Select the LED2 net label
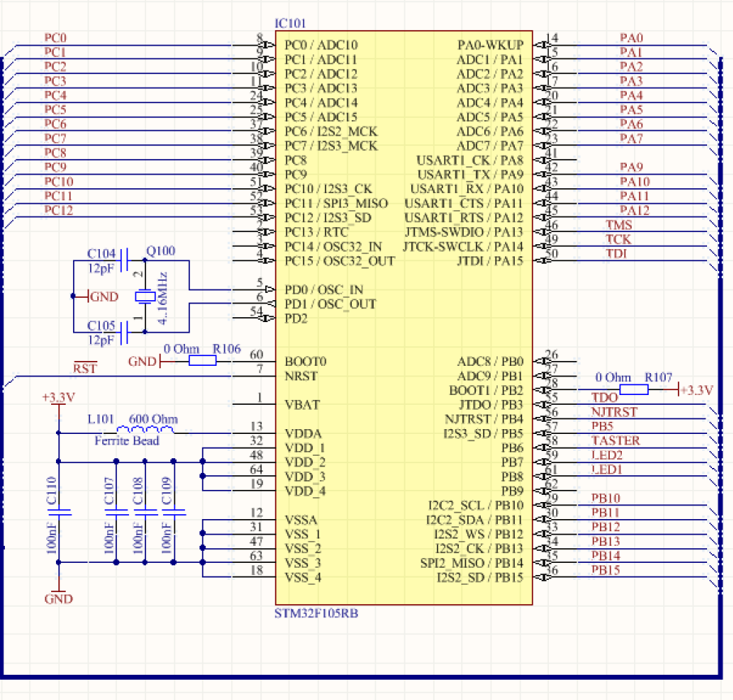733x700 pixels. [607, 455]
